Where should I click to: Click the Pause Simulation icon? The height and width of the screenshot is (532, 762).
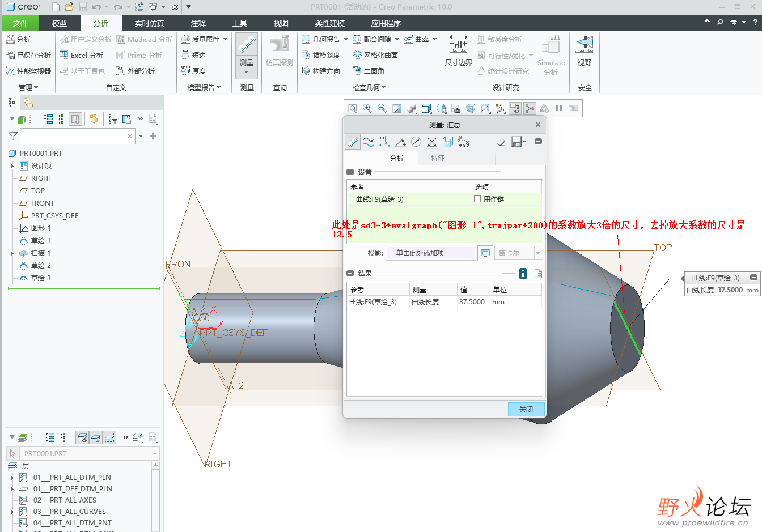pos(558,108)
